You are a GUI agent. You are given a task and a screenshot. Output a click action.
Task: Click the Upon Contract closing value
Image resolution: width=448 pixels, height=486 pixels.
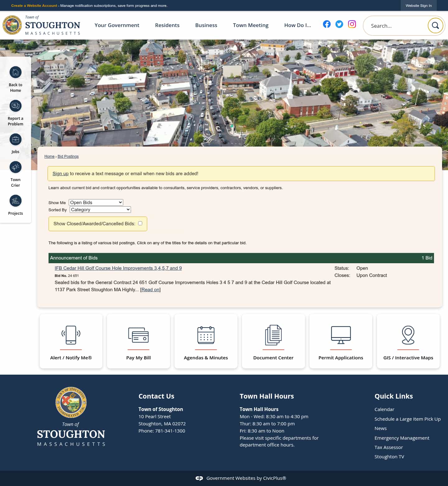pyautogui.click(x=372, y=275)
